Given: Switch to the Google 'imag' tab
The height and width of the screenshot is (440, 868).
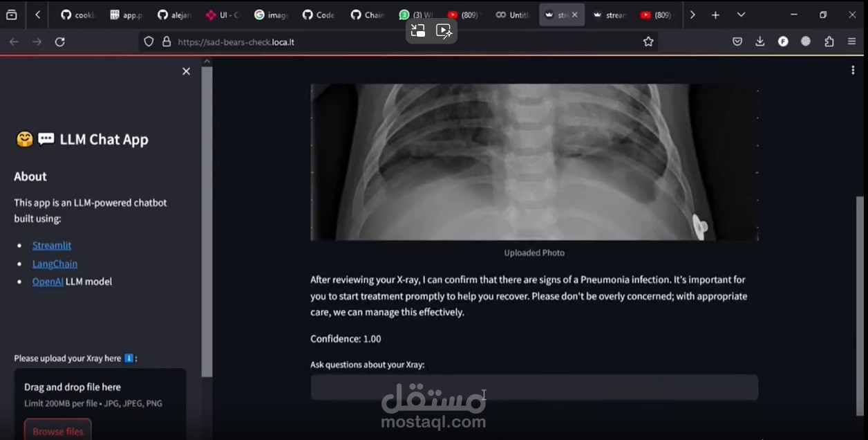Looking at the screenshot, I should [x=270, y=15].
